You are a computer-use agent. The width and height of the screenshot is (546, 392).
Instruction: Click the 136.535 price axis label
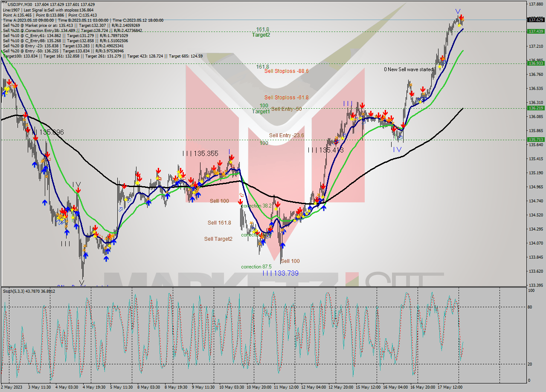(536, 88)
